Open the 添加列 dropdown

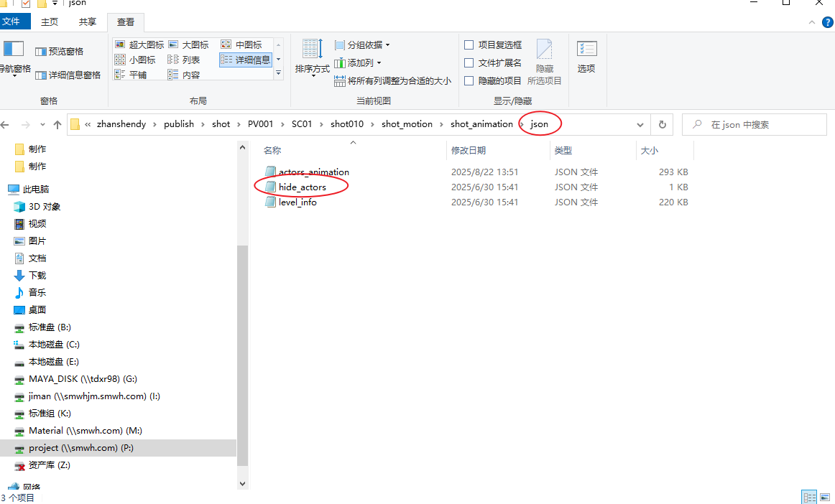358,62
